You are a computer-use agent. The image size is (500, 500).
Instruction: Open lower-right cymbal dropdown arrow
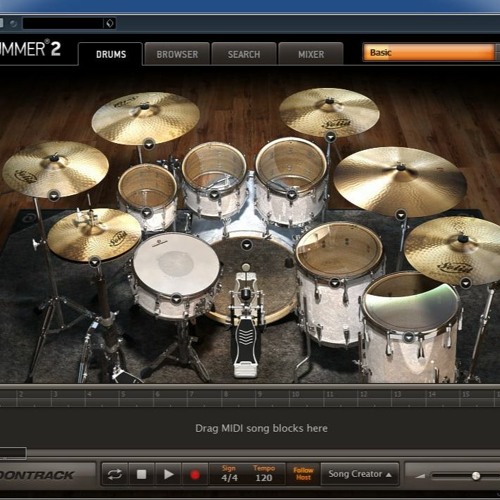(465, 283)
